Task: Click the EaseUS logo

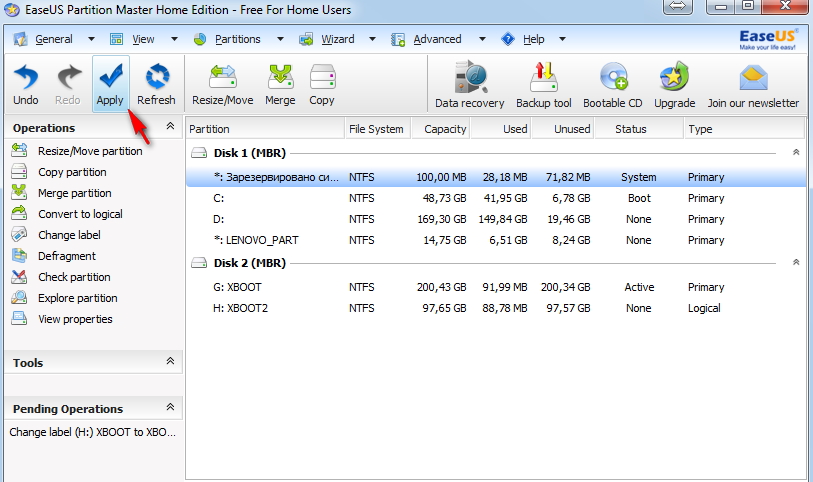Action: [x=767, y=39]
